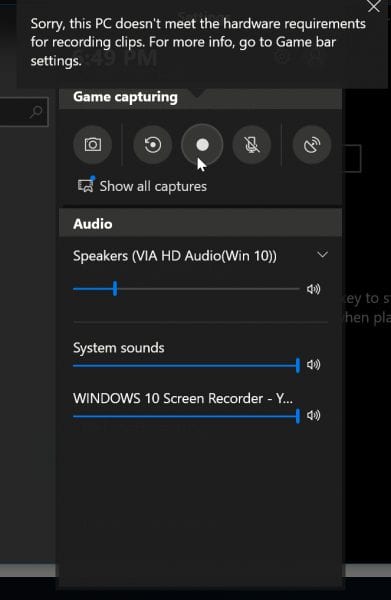The height and width of the screenshot is (600, 391).
Task: Mute System sounds speaker icon
Action: [x=313, y=365]
